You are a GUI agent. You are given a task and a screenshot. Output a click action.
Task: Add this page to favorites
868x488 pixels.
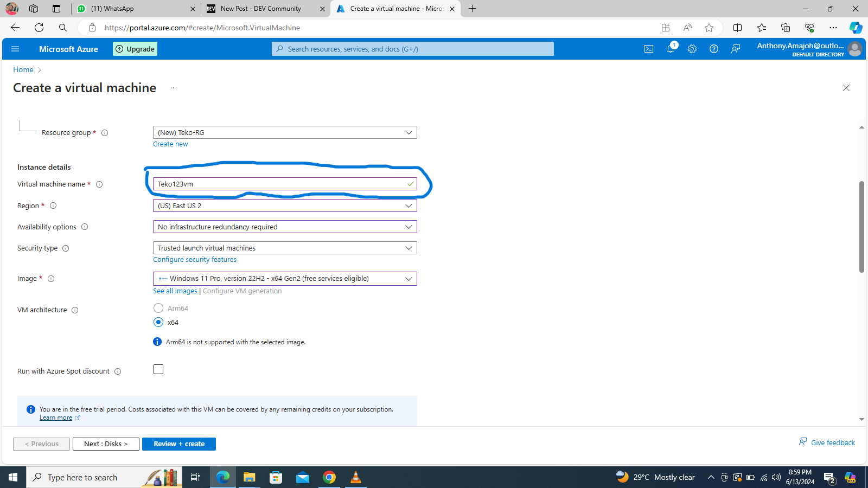point(709,28)
